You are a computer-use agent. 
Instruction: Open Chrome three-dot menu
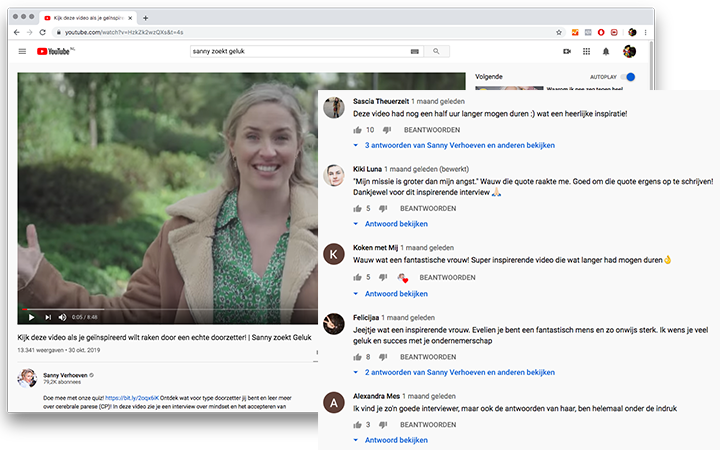645,32
